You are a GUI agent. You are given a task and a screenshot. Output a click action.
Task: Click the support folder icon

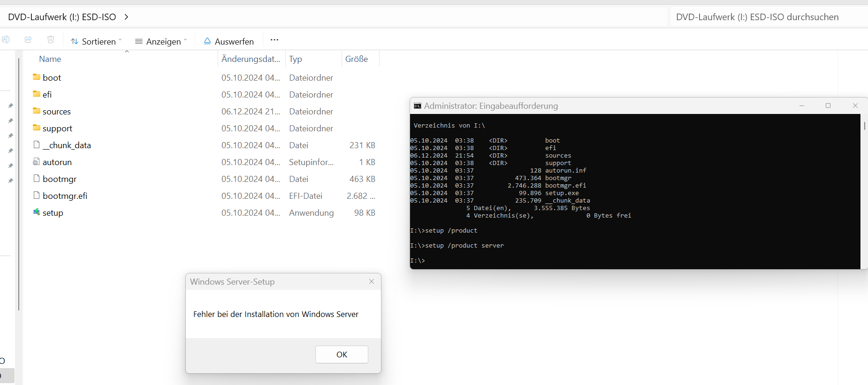click(x=37, y=128)
